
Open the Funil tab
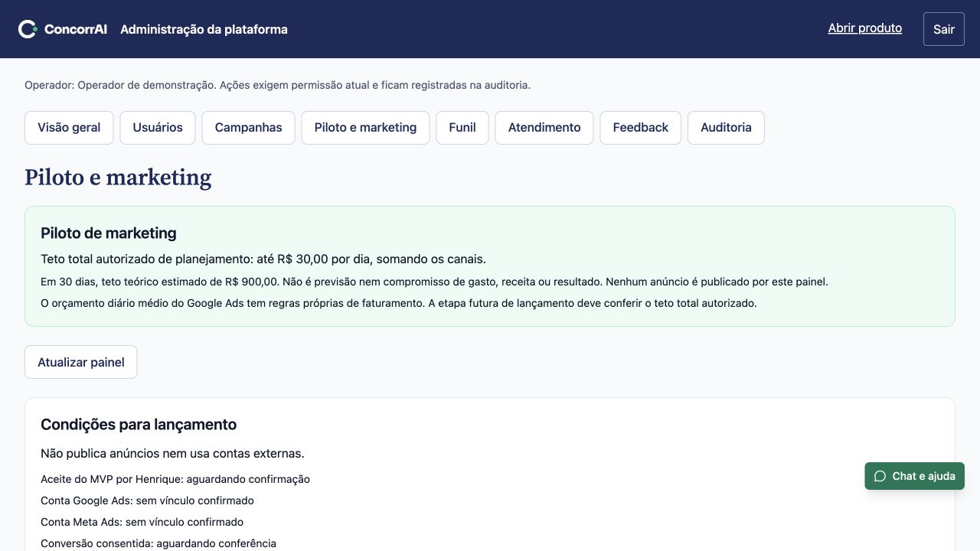462,128
